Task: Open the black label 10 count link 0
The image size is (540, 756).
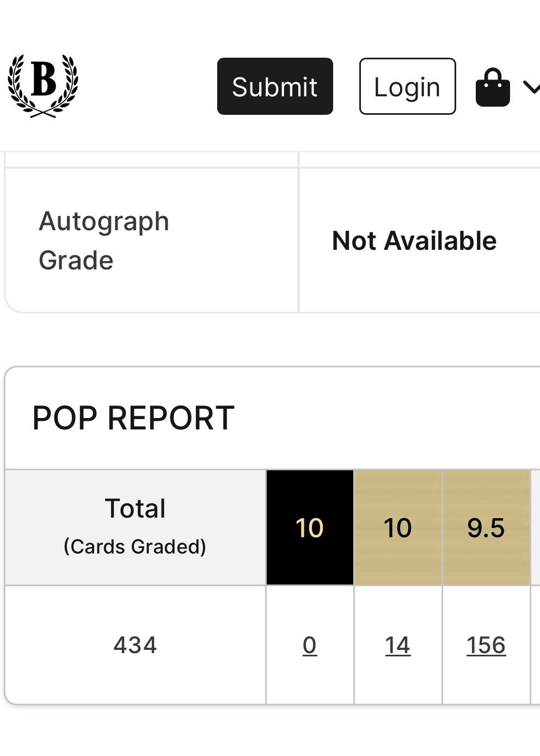Action: [x=310, y=646]
